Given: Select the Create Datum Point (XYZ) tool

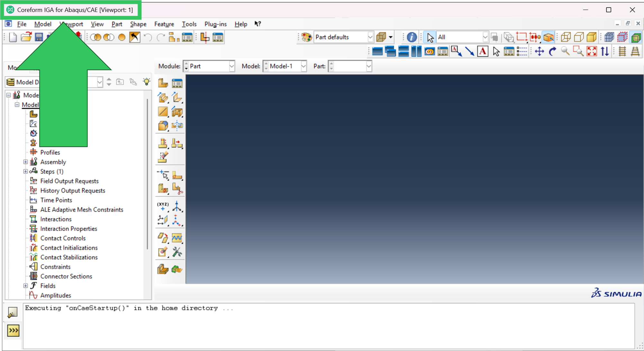Looking at the screenshot, I should pyautogui.click(x=163, y=206).
